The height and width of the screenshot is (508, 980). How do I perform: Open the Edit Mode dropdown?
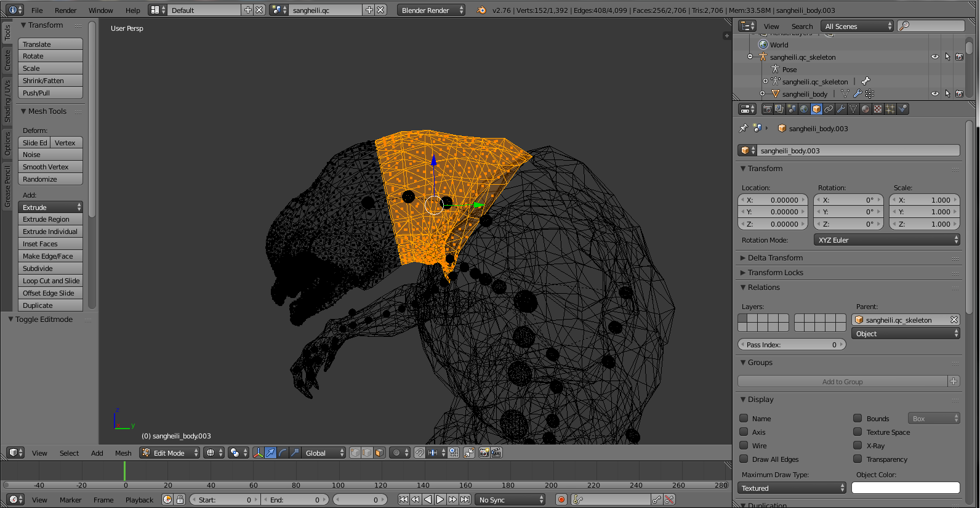tap(170, 453)
